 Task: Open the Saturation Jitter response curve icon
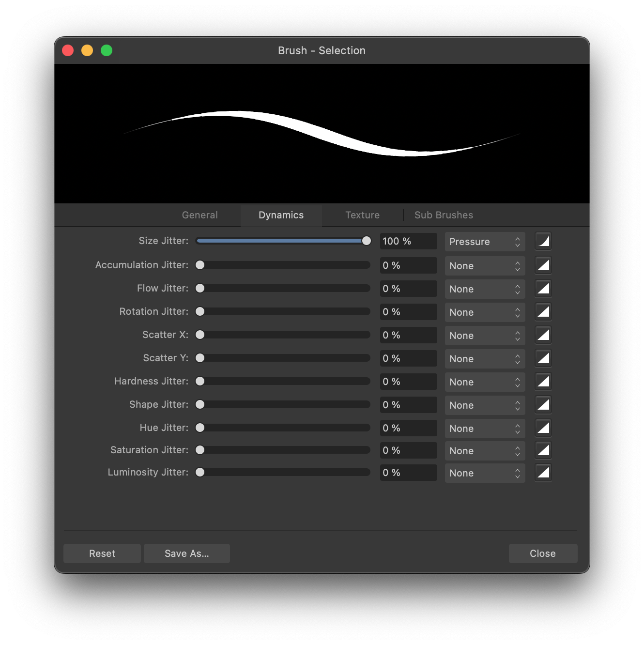tap(543, 450)
